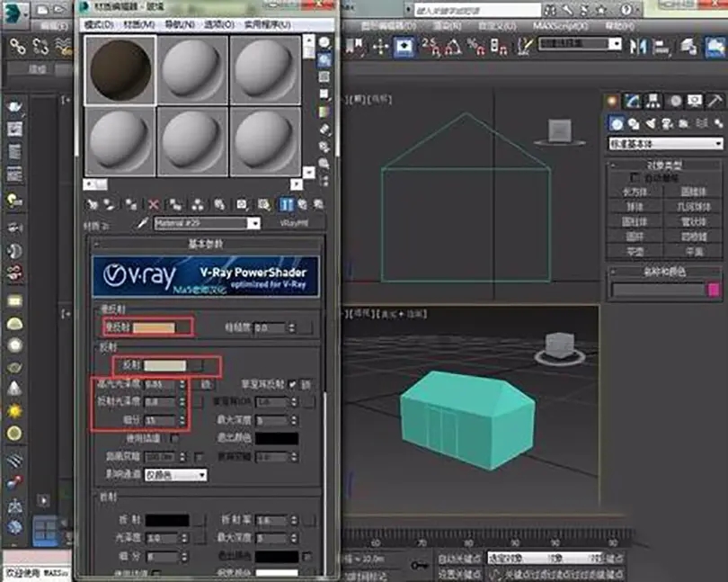Click the teapot icon in left sidebar

pos(15,106)
